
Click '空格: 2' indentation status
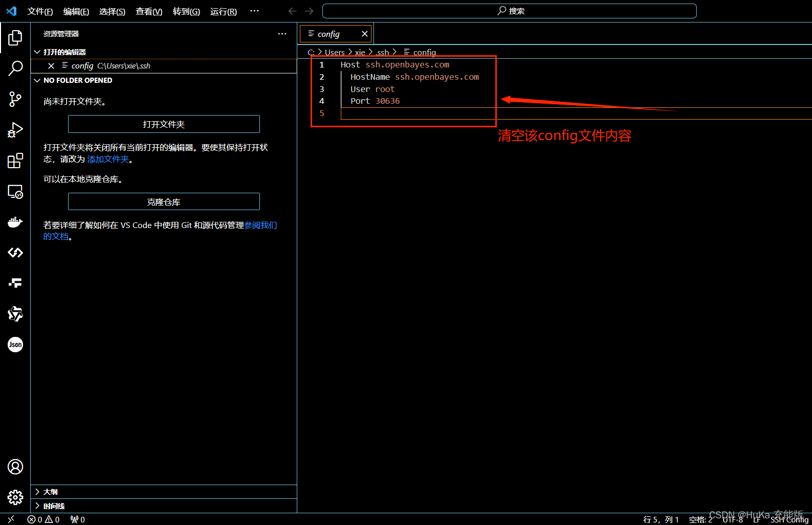pos(700,519)
